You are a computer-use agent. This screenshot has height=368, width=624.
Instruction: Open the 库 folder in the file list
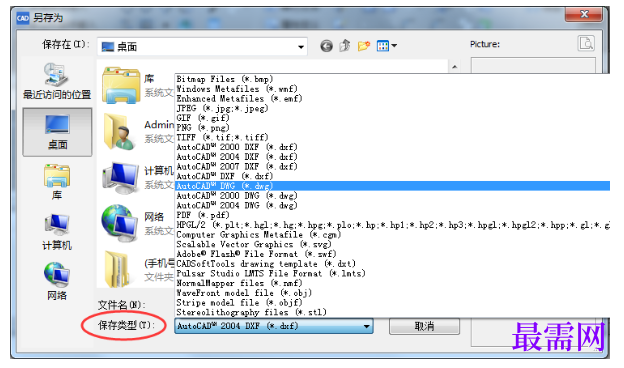click(121, 86)
